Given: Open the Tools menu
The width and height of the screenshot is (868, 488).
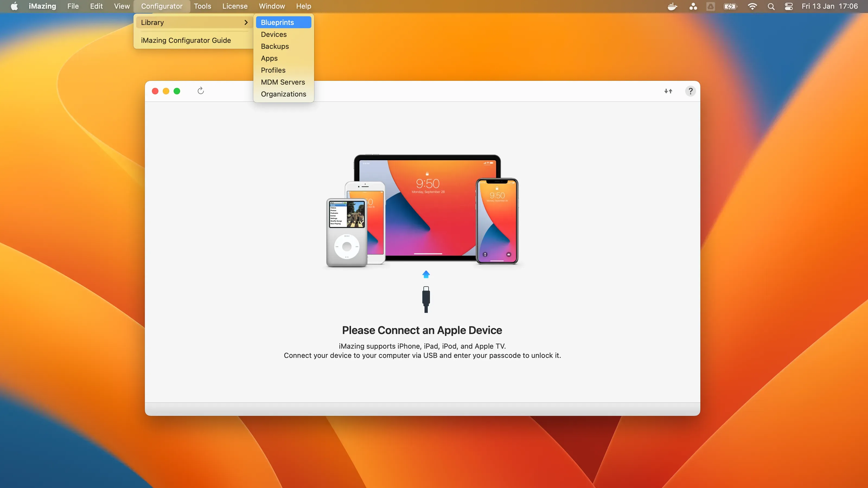Looking at the screenshot, I should click(202, 7).
